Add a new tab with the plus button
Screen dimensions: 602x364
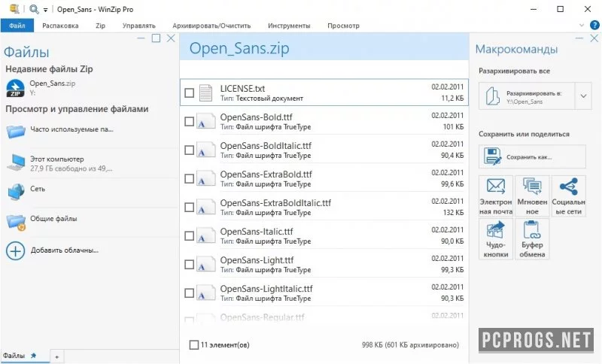pos(57,357)
